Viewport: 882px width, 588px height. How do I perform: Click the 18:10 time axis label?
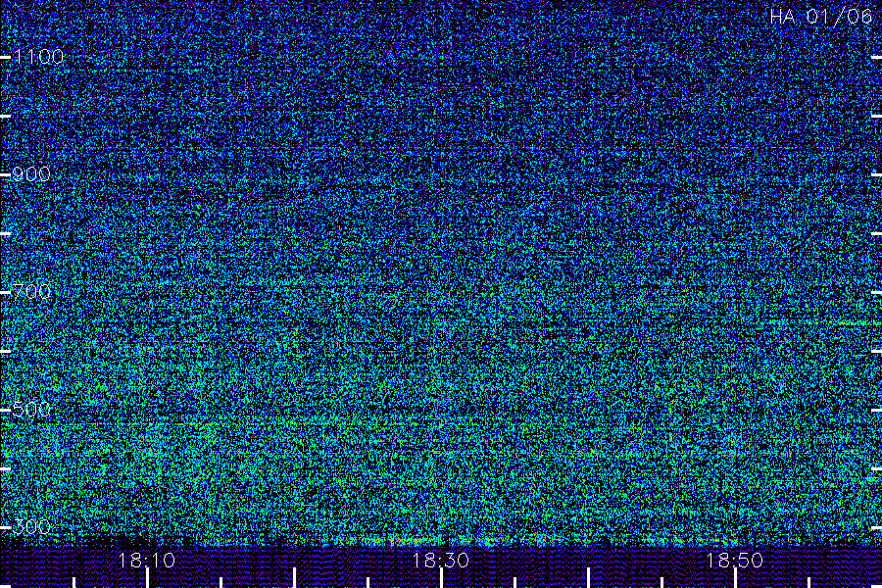click(x=147, y=561)
